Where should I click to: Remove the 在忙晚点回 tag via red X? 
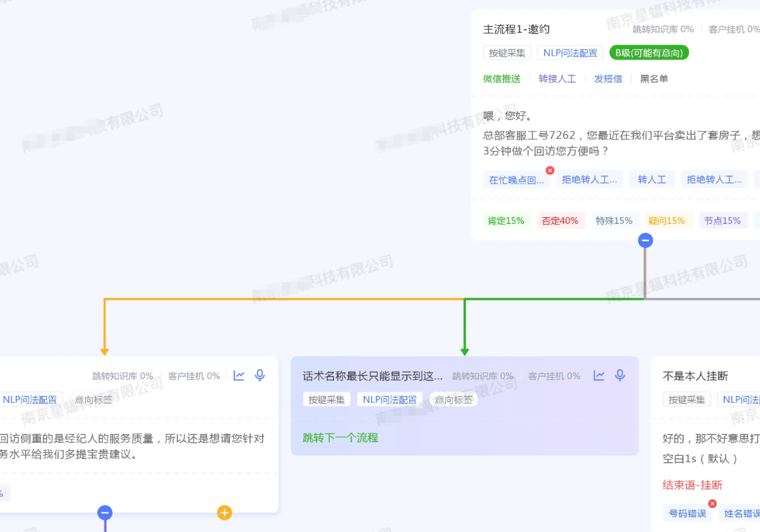coord(550,171)
